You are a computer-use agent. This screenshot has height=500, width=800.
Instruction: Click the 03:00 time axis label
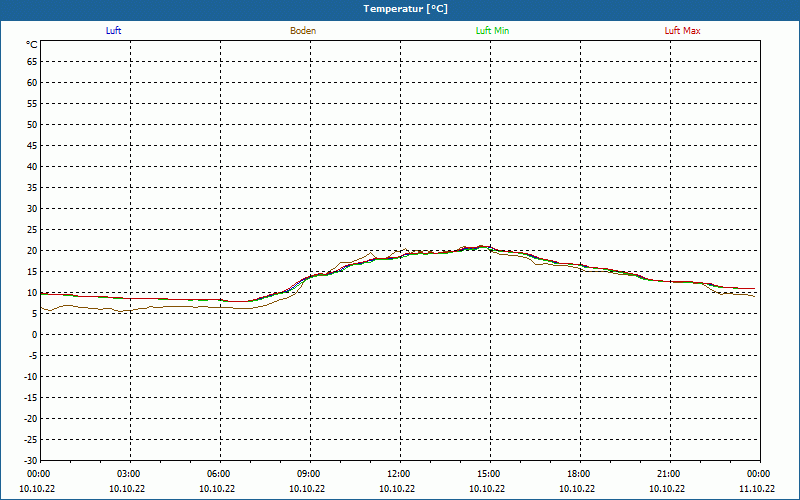click(x=128, y=474)
